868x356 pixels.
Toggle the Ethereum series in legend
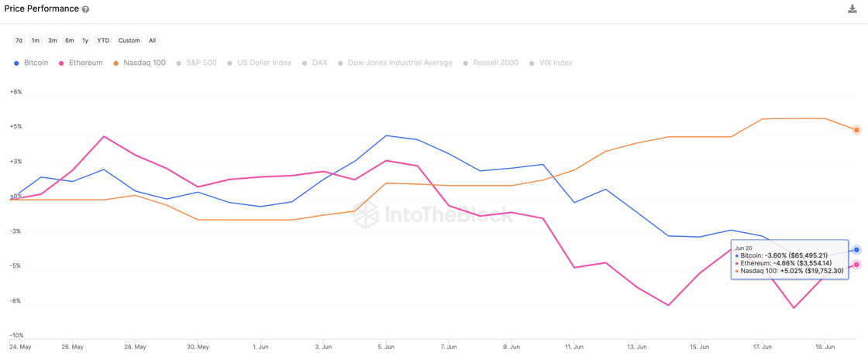click(x=80, y=63)
